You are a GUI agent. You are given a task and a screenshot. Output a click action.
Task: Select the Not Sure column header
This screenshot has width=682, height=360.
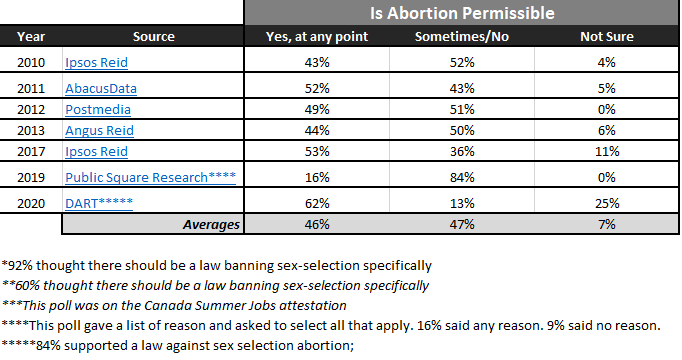tap(606, 37)
